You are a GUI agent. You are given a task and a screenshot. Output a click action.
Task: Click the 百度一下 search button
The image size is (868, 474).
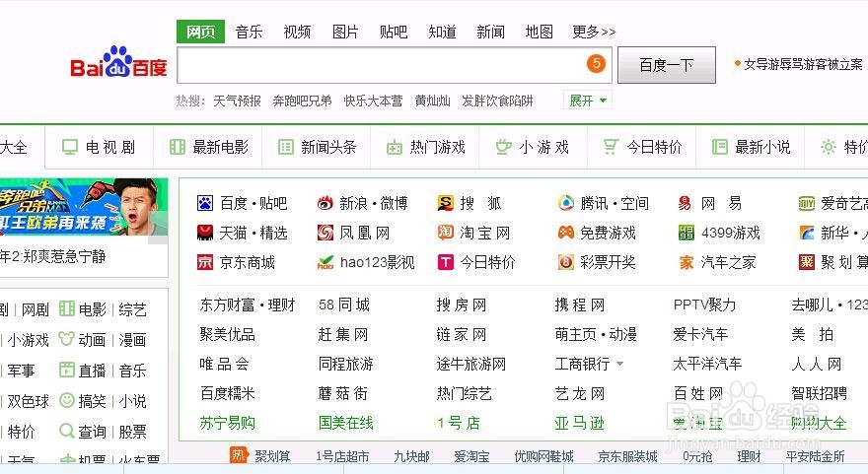pos(667,65)
